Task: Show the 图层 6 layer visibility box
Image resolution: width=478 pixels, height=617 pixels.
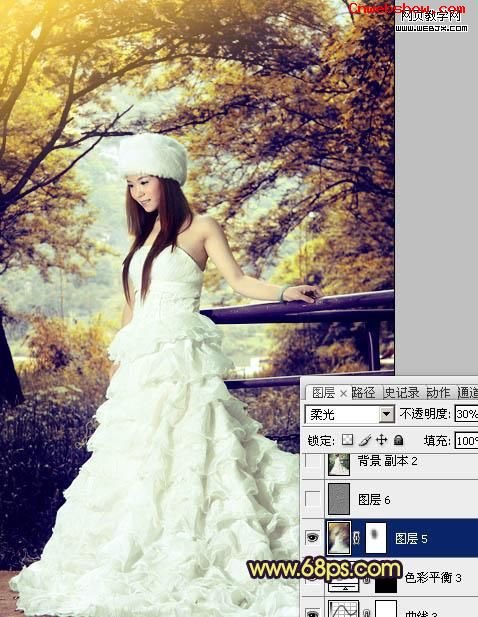Action: (x=313, y=499)
